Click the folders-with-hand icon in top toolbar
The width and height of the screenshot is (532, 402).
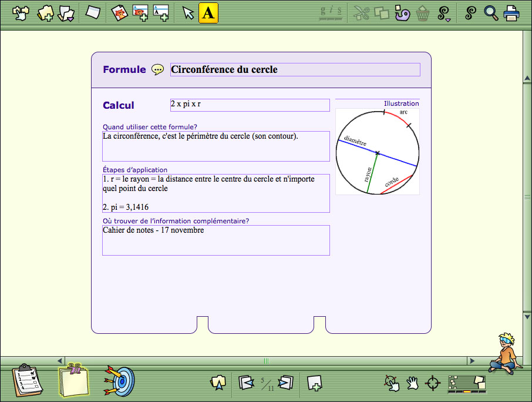coord(21,14)
